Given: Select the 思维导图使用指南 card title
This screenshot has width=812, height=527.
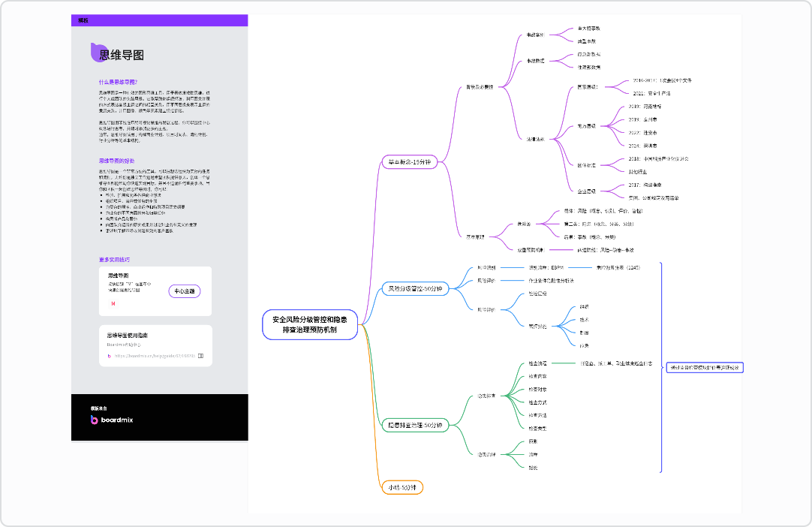Looking at the screenshot, I should [128, 336].
